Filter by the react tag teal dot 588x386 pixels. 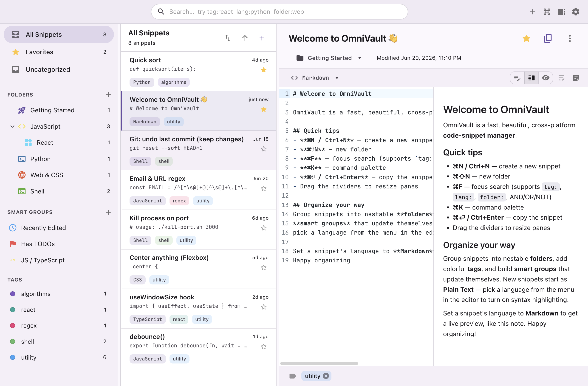pyautogui.click(x=13, y=310)
